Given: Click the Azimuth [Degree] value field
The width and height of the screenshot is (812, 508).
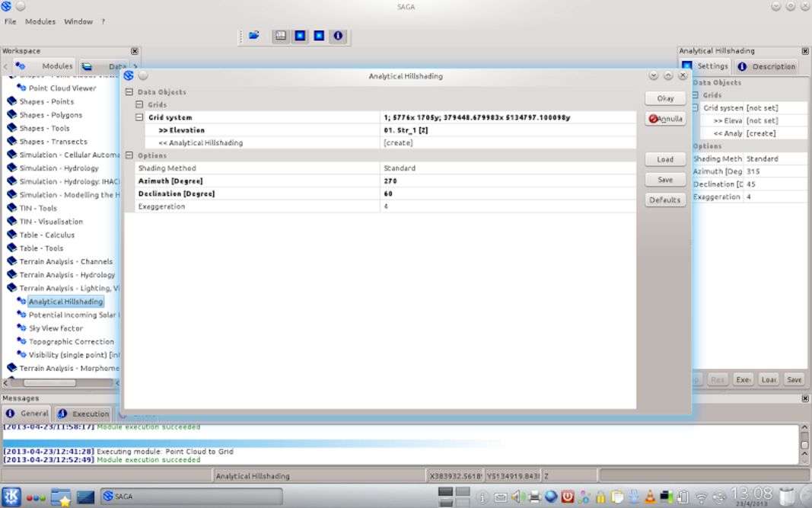Looking at the screenshot, I should 507,181.
